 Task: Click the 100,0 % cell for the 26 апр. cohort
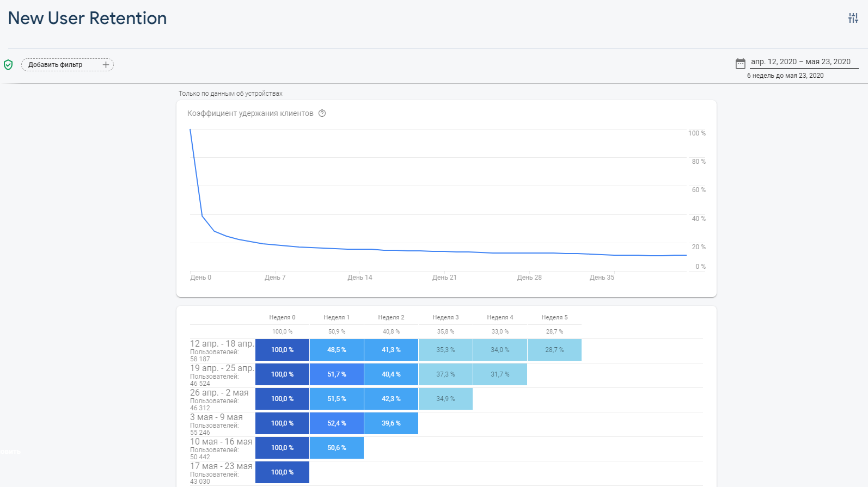(x=282, y=399)
